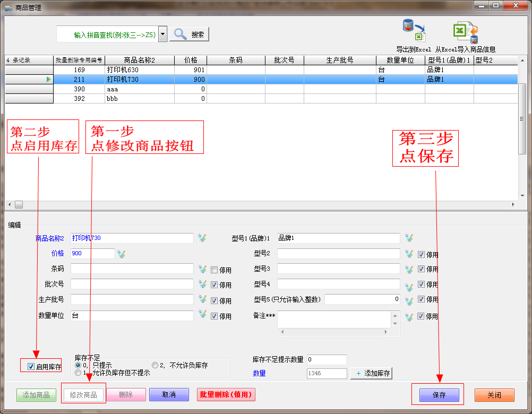Click the edit icon beside 型号2 field
This screenshot has height=414, width=532.
(x=409, y=254)
